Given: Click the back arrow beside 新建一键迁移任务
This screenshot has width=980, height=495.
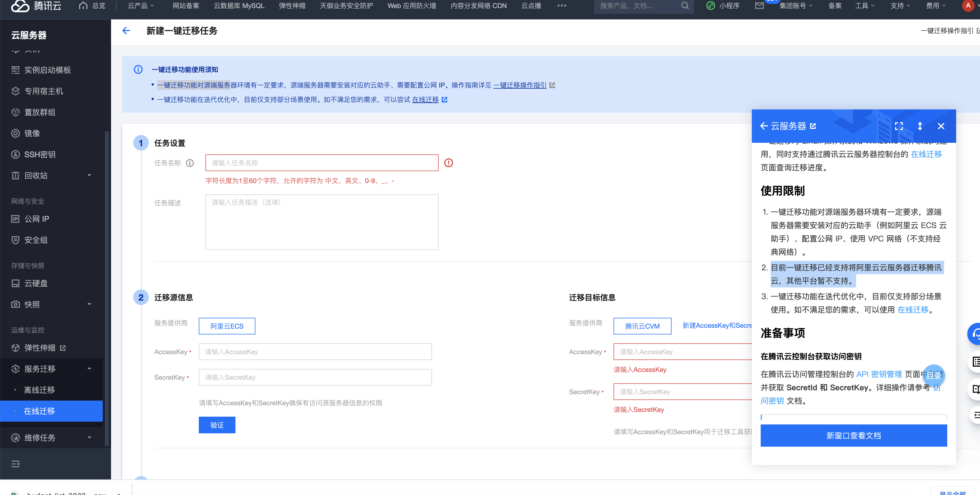Looking at the screenshot, I should tap(126, 31).
